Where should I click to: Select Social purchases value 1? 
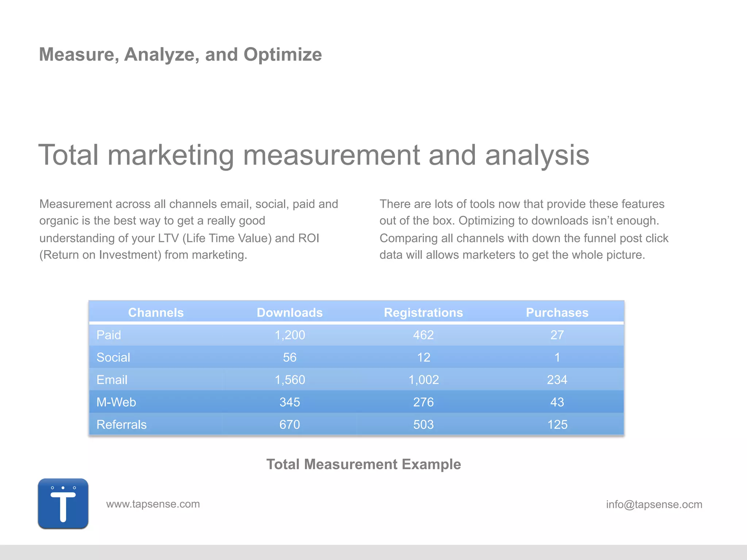(557, 357)
